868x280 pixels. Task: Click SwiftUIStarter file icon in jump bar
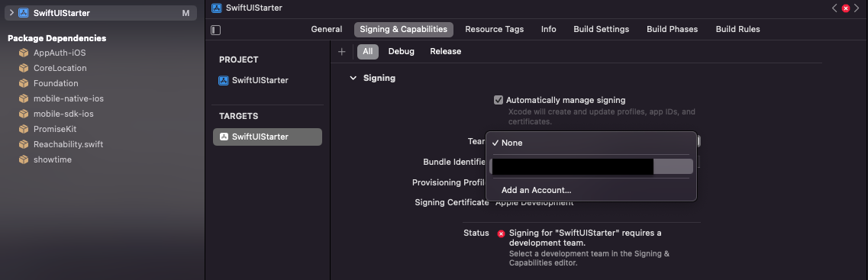point(217,8)
